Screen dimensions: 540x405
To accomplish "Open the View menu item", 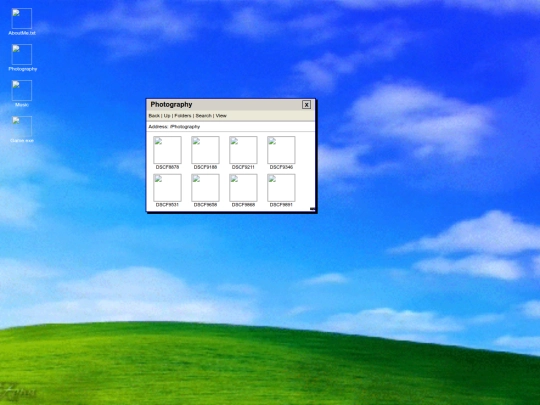I will [221, 116].
